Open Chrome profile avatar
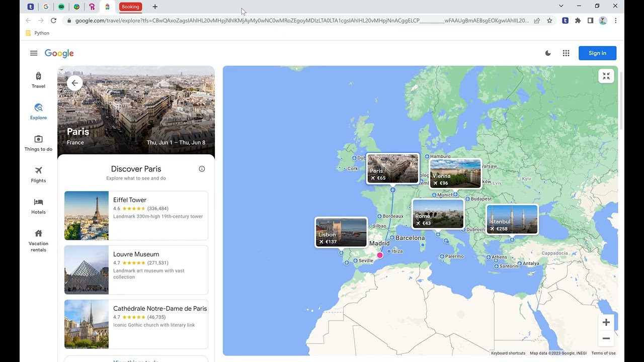644x362 pixels. (603, 21)
